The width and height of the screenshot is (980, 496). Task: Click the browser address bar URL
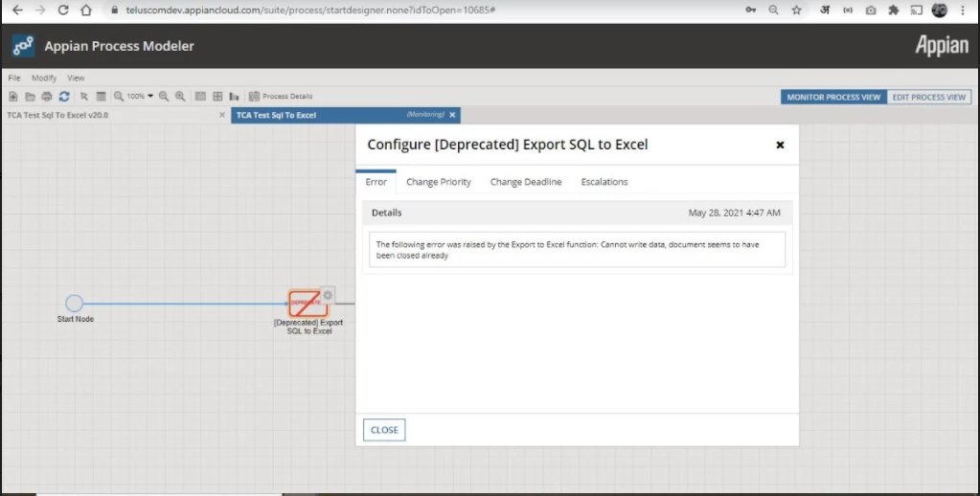[x=310, y=10]
